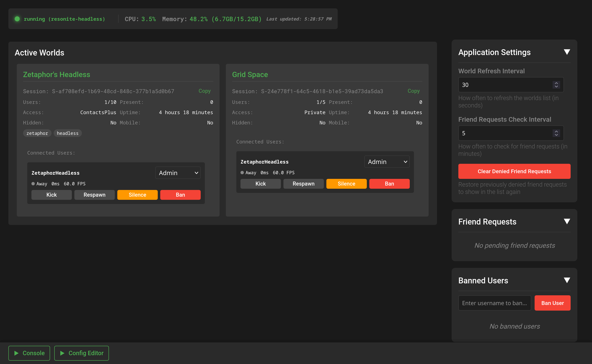Click session ID S-24e778f1-64c5-4618-b1e5-39ad73da5da3
The height and width of the screenshot is (364, 592).
322,91
